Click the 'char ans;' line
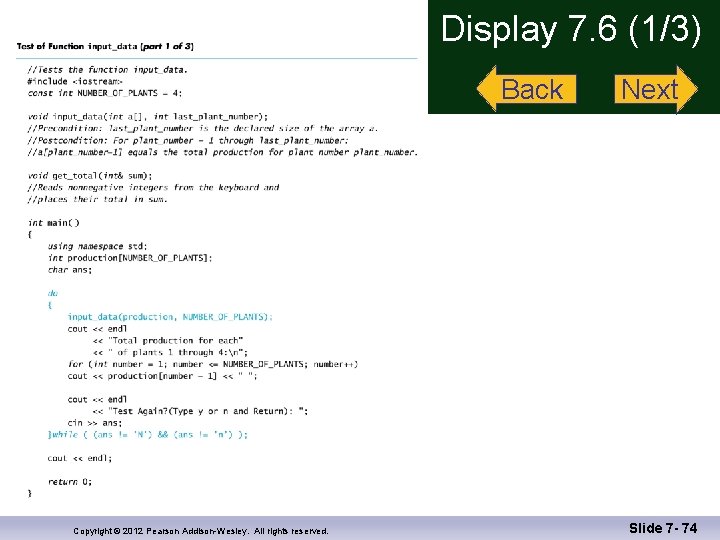Screen dimensions: 720x540 click(x=70, y=270)
